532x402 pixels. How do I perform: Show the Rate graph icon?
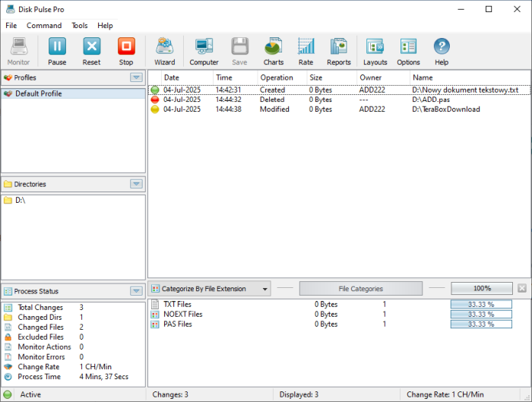(306, 46)
